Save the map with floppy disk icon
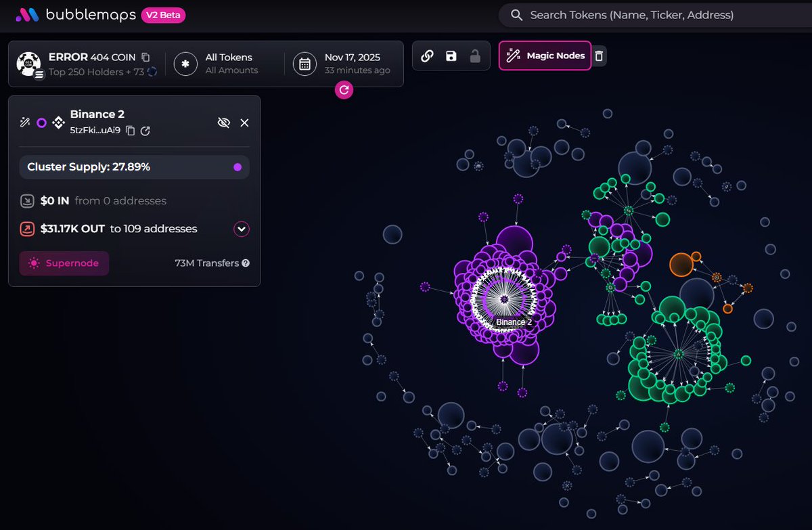 point(451,56)
